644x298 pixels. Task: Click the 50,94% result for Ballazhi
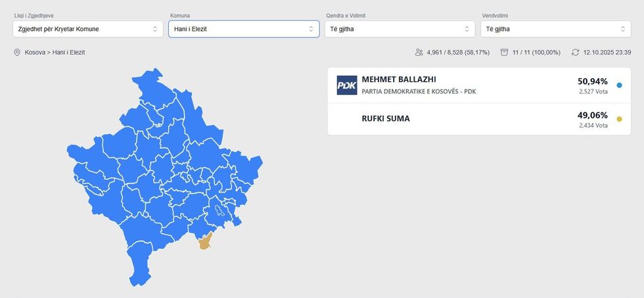pos(592,81)
